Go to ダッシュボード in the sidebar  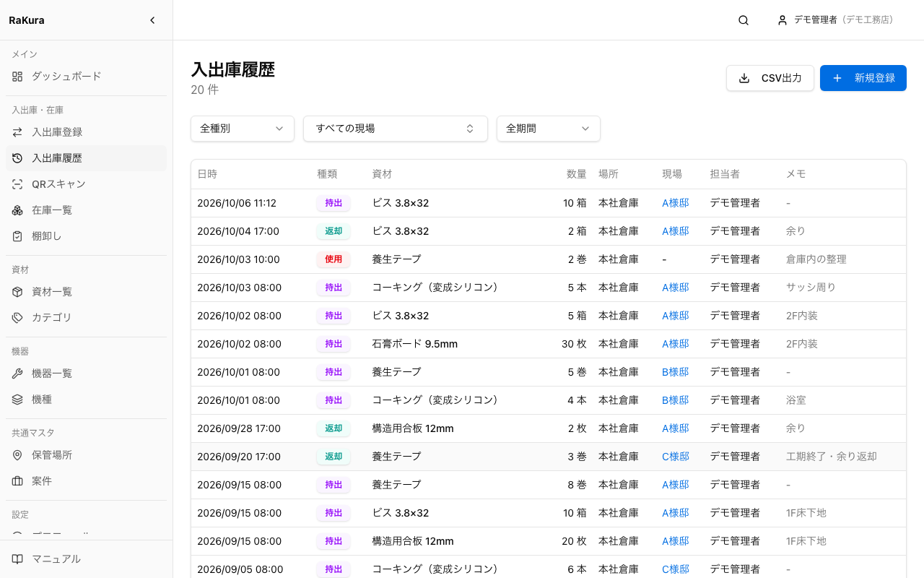coord(86,76)
